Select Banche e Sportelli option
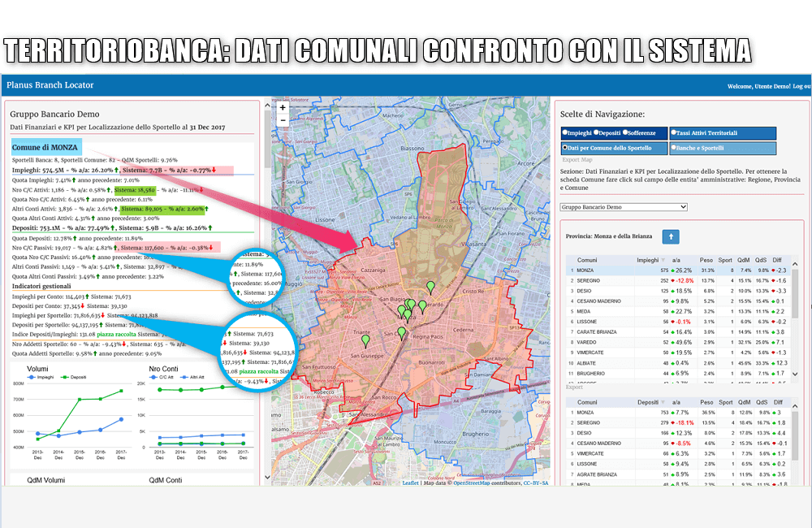This screenshot has height=528, width=812. point(723,148)
